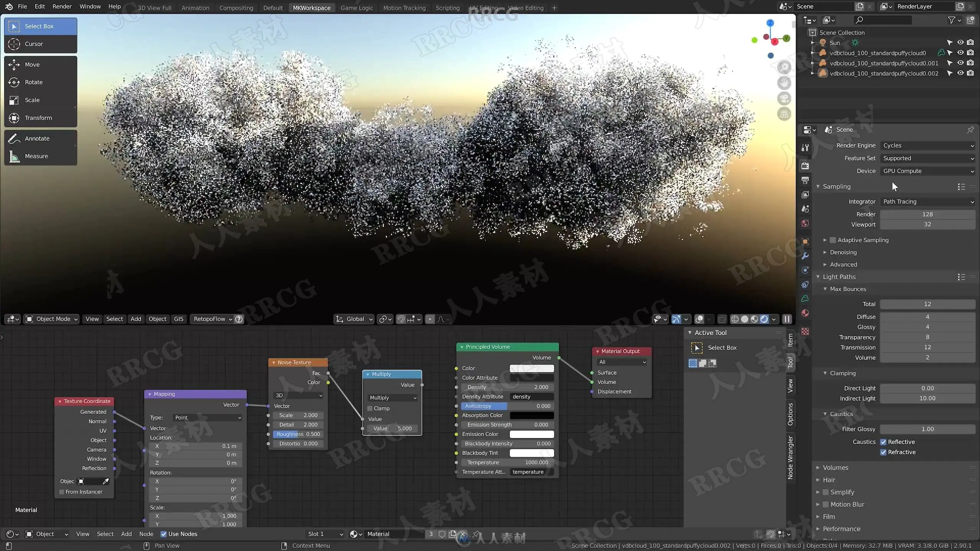Open the GIS menu button
Viewport: 980px width, 551px height.
coord(178,319)
